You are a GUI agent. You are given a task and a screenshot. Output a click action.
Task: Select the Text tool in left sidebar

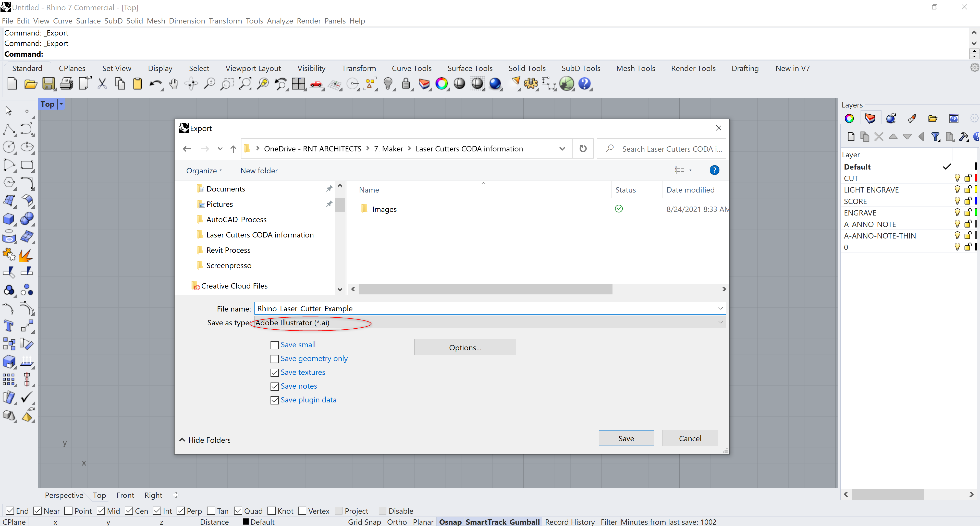click(x=9, y=326)
